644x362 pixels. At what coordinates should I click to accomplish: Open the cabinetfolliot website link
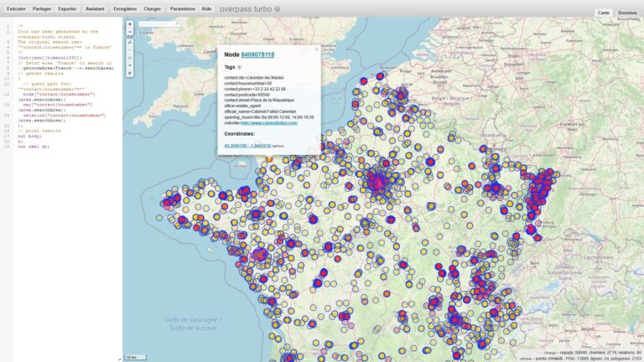(269, 122)
